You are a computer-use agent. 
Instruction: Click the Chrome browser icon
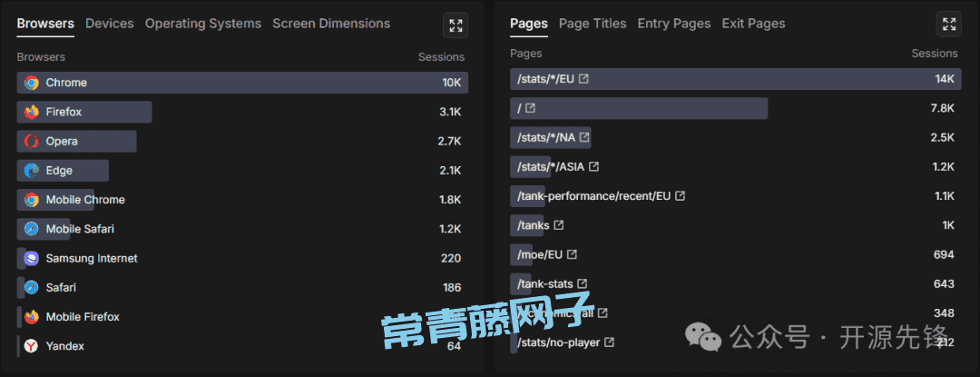pyautogui.click(x=32, y=83)
